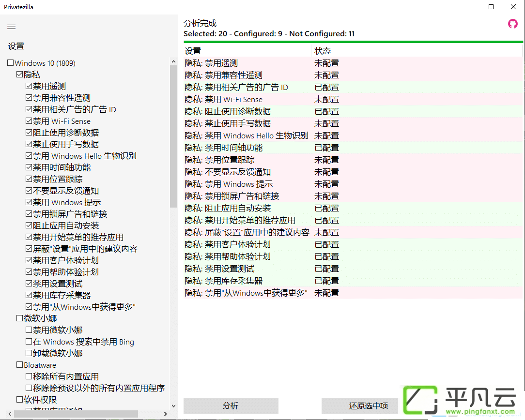Uncheck 禁用开始菜单的推荐应用 checkbox
Image resolution: width=525 pixels, height=420 pixels.
[29, 237]
